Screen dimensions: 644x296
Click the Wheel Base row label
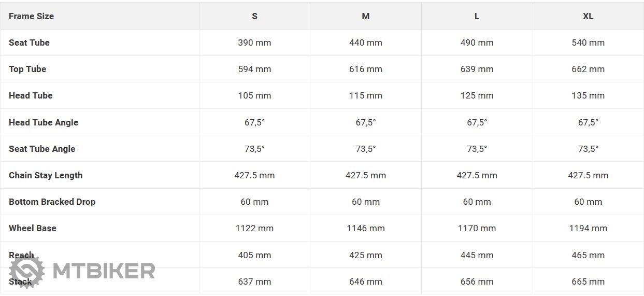(33, 228)
